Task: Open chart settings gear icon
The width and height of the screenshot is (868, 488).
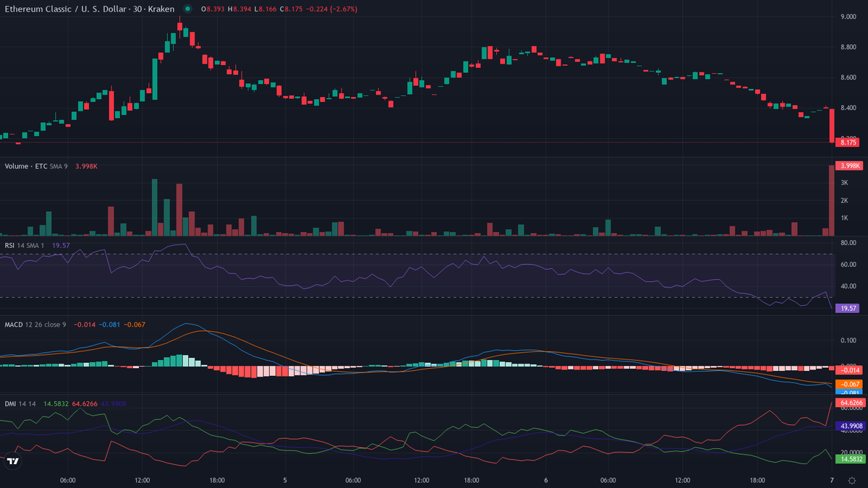Action: point(851,480)
